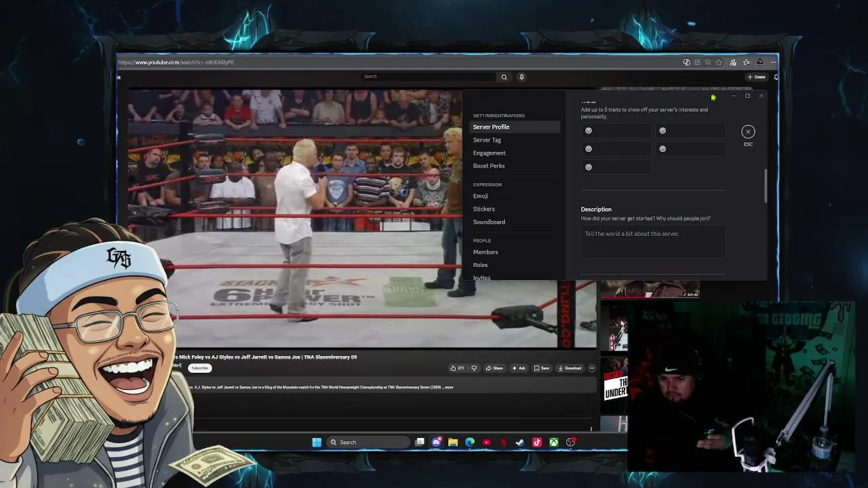Click the Download button under video
The height and width of the screenshot is (488, 868).
pyautogui.click(x=570, y=368)
